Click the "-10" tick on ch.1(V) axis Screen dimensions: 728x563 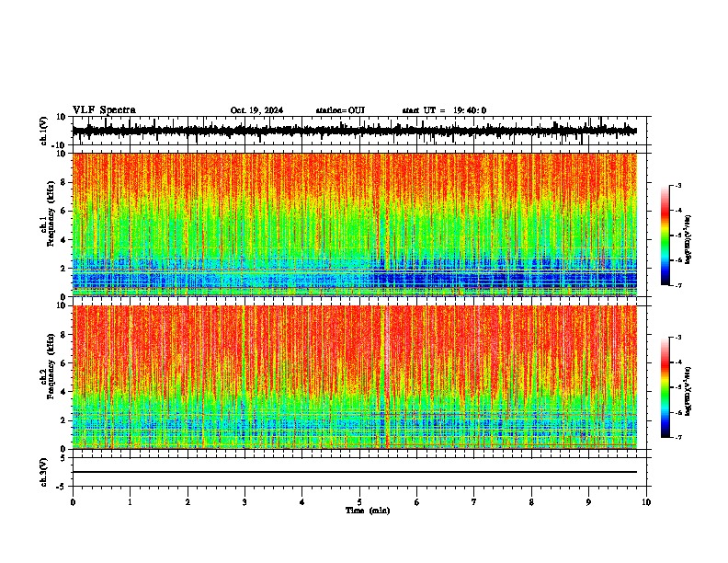click(60, 145)
